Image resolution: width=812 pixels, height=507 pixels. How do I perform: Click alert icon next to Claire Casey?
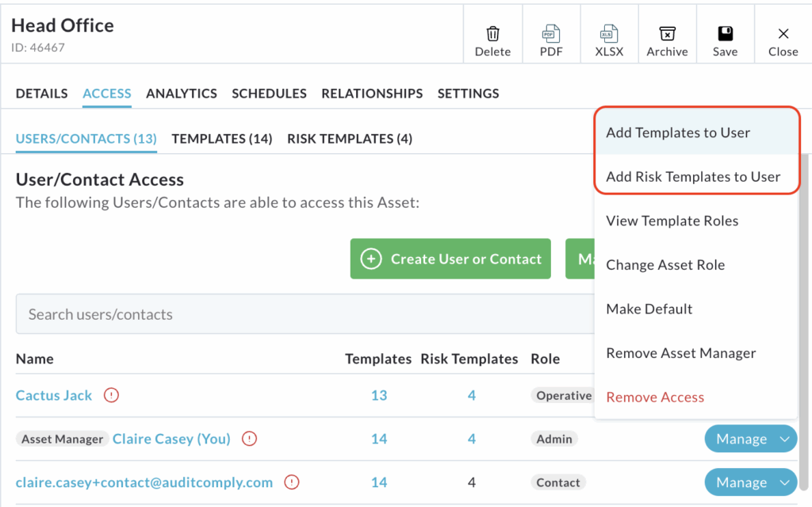coord(250,439)
